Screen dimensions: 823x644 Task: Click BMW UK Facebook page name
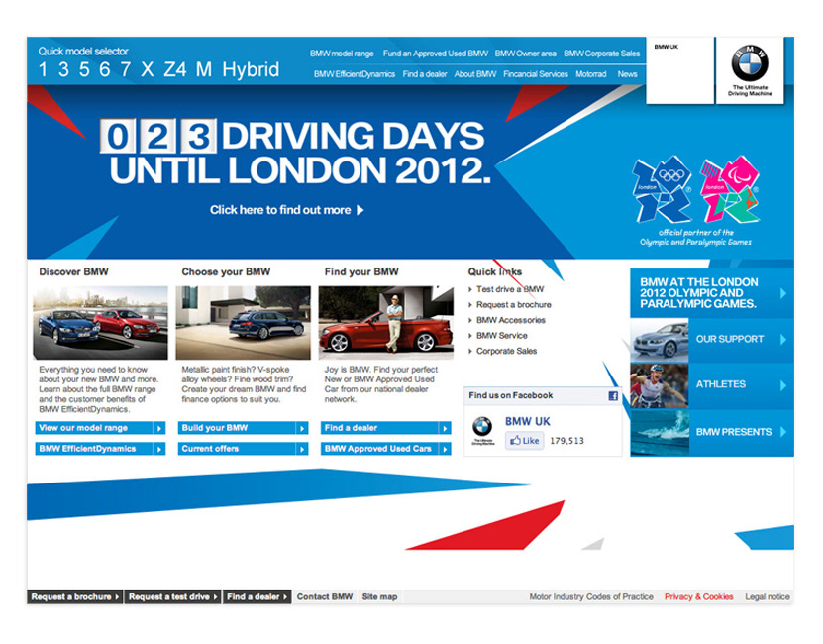pos(528,422)
